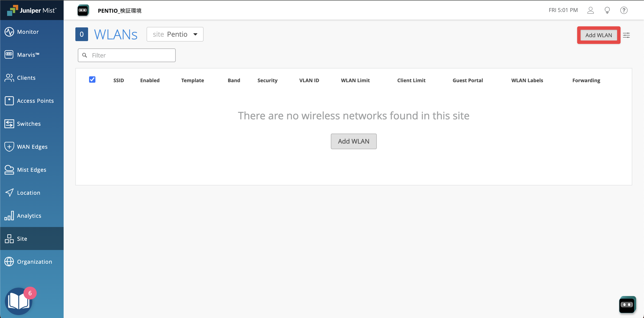Image resolution: width=644 pixels, height=318 pixels.
Task: Open the Marvis™ panel
Action: point(33,55)
